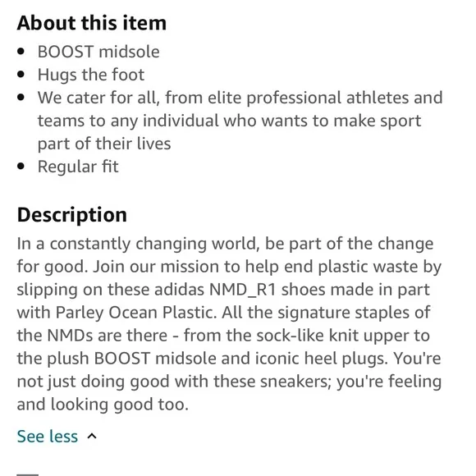This screenshot has height=476, width=476.
Task: Click the bullet dot beside Regular fit
Action: 21,167
